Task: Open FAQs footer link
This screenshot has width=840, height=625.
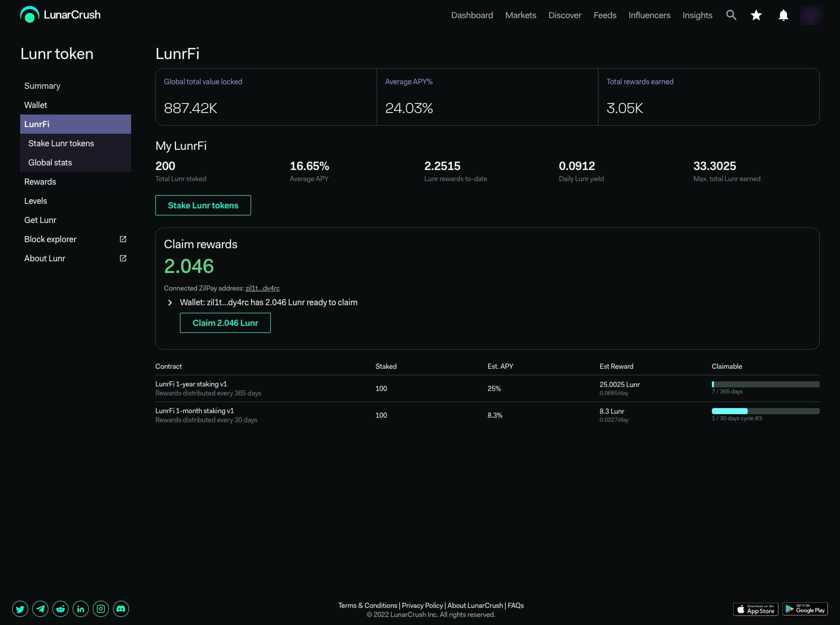Action: [516, 605]
